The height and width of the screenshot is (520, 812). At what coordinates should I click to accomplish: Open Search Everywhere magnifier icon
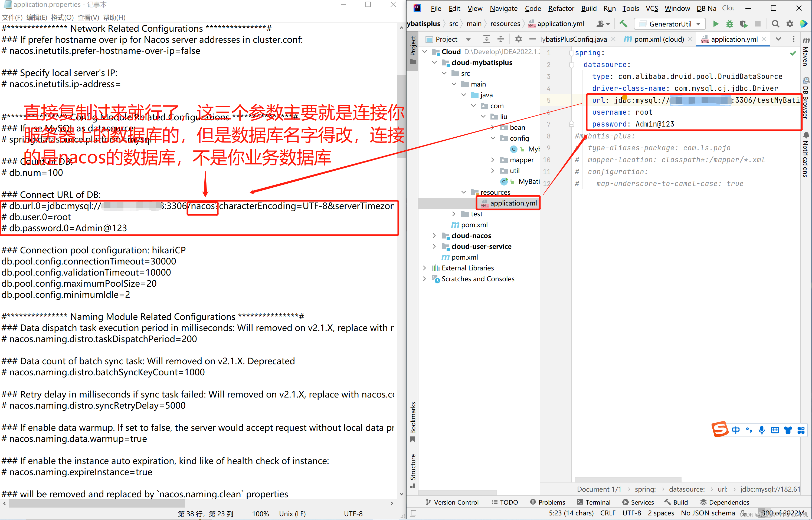775,24
